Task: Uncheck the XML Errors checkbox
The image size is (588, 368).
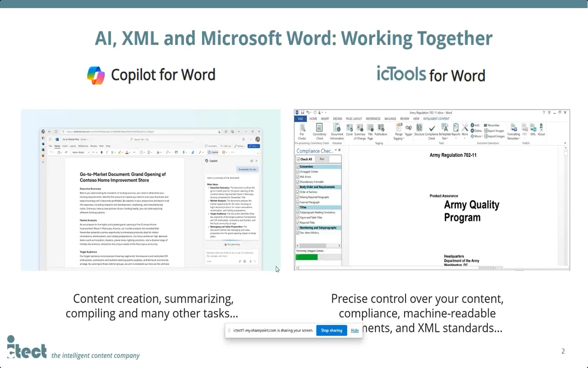Action: [298, 177]
